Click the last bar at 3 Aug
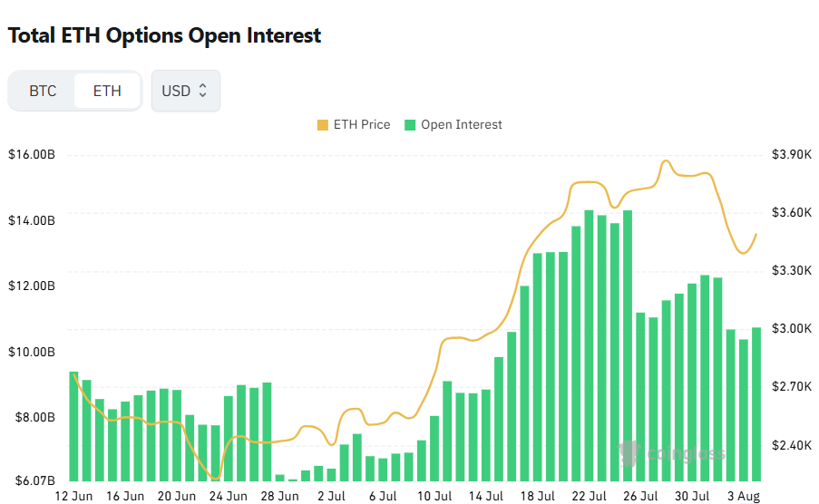Image resolution: width=819 pixels, height=504 pixels. pyautogui.click(x=756, y=403)
